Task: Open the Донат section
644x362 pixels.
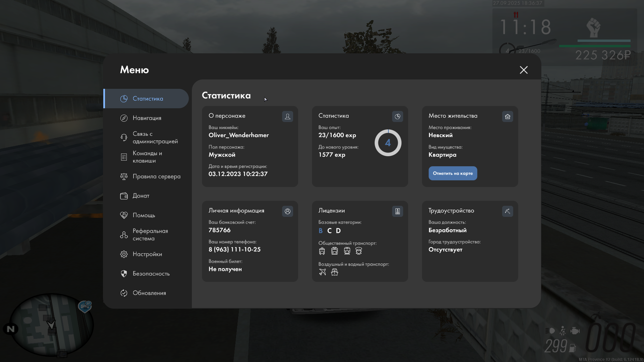Action: [141, 196]
